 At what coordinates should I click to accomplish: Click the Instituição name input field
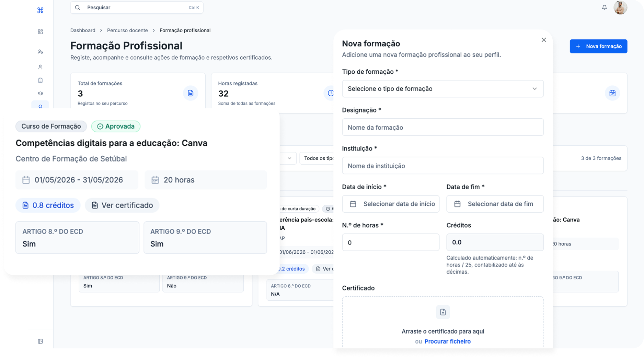443,166
